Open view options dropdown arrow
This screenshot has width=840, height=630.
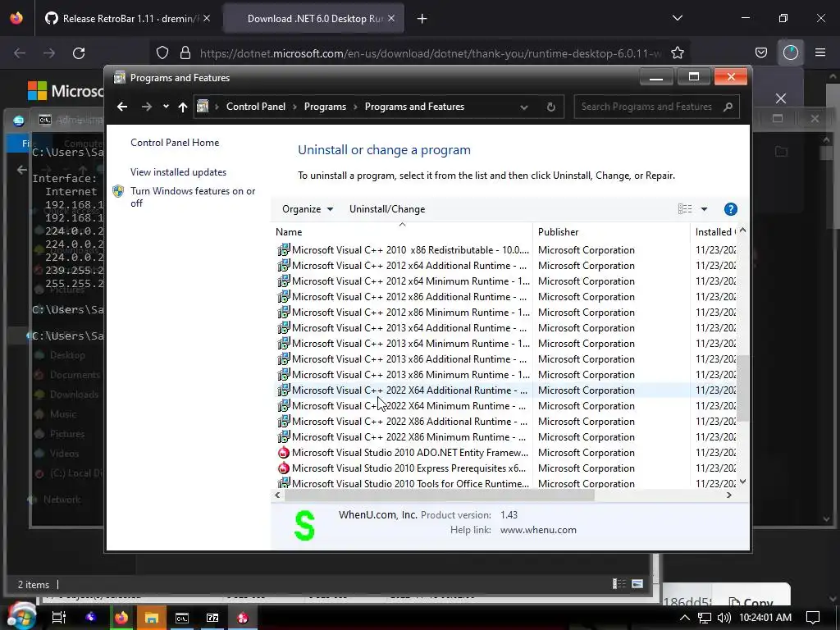[x=704, y=209]
